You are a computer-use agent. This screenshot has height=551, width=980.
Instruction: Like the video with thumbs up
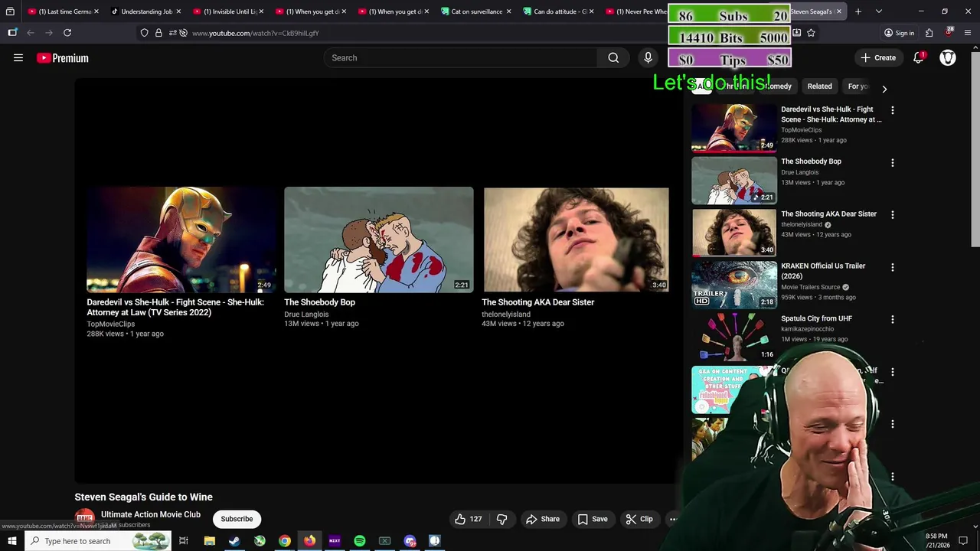[x=469, y=519]
